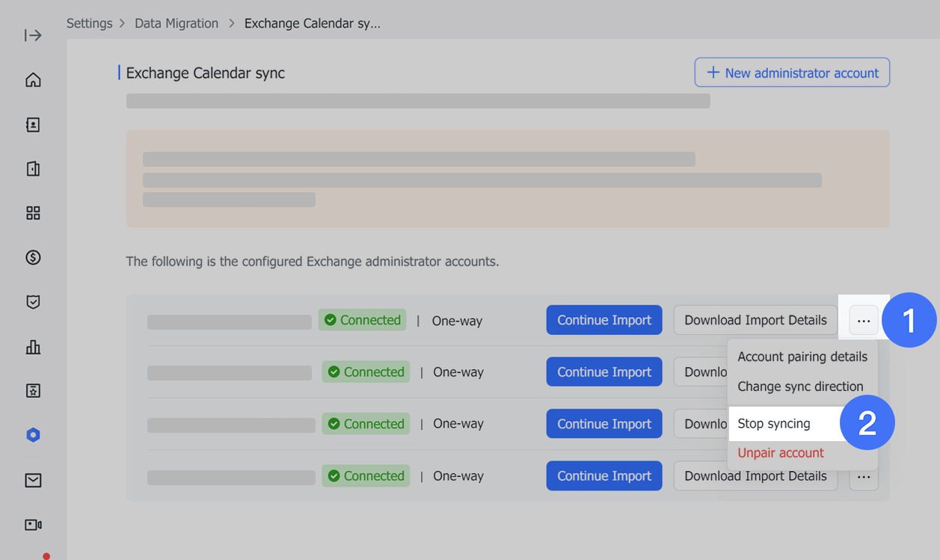940x560 pixels.
Task: Choose Unpair account menu option
Action: pos(781,453)
